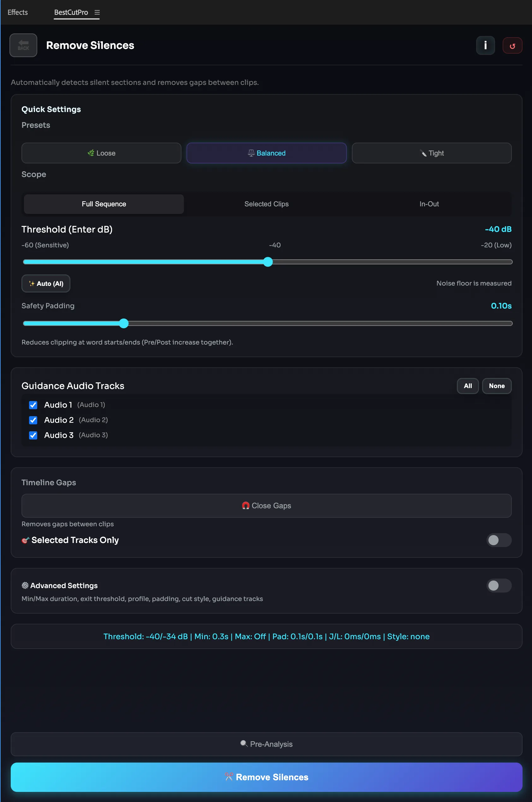This screenshot has height=802, width=532.
Task: Click the gear icon next to Advanced Settings
Action: tap(24, 586)
